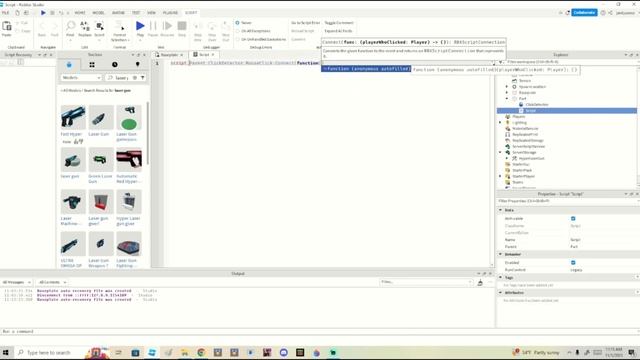Open the Toolbox Marketplace tab icon
640x360 pixels.
[69, 64]
